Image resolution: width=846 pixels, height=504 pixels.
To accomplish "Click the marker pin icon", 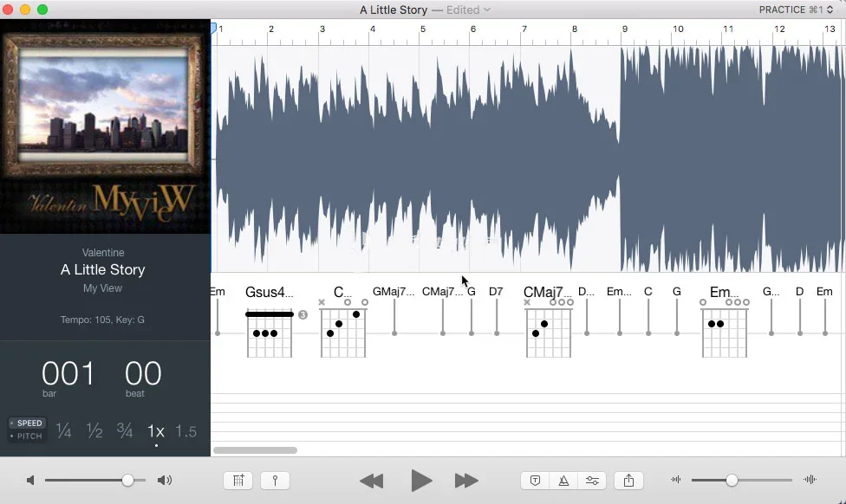I will tap(275, 481).
